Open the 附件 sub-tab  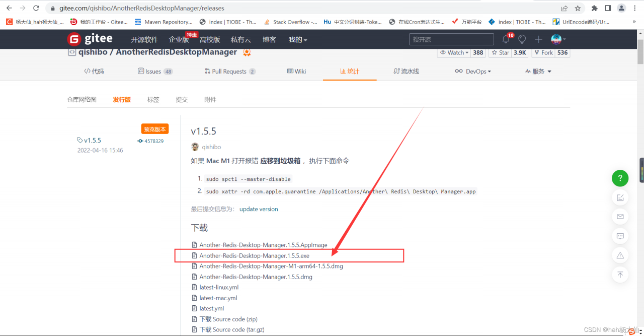pyautogui.click(x=210, y=100)
